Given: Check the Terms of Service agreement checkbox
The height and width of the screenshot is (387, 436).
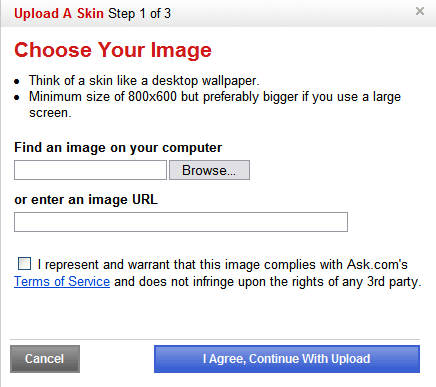Looking at the screenshot, I should [x=24, y=263].
